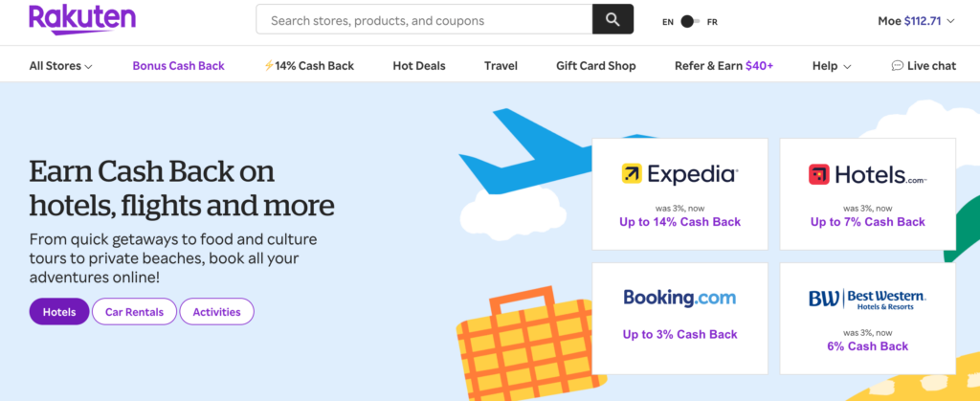980x401 pixels.
Task: Click the Booking.com logo card
Action: (679, 318)
